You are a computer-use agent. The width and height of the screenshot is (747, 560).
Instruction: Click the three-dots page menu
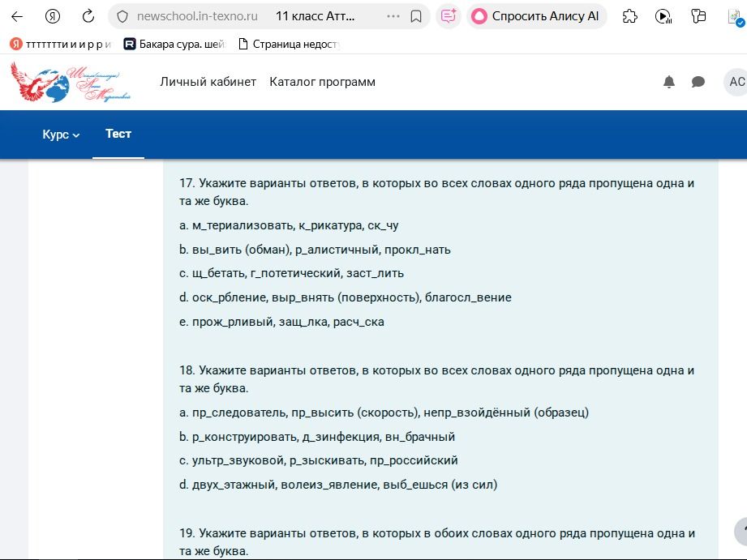[393, 17]
